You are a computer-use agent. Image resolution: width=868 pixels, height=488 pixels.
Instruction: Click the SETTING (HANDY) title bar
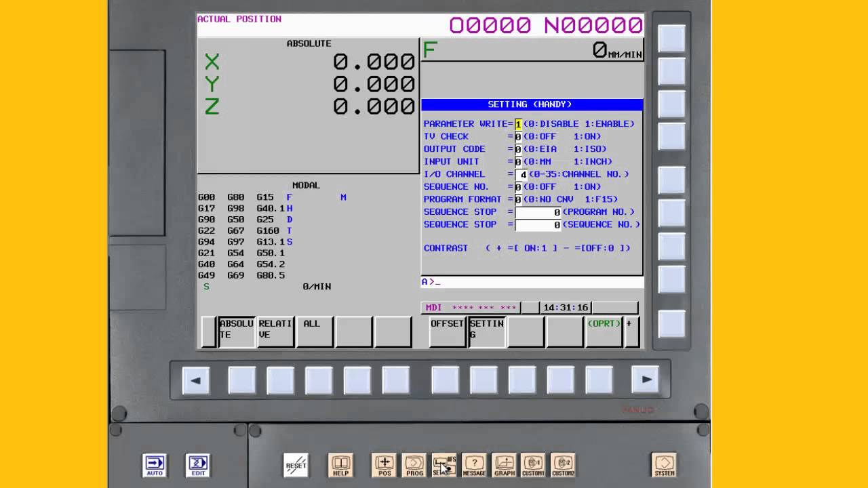(532, 104)
